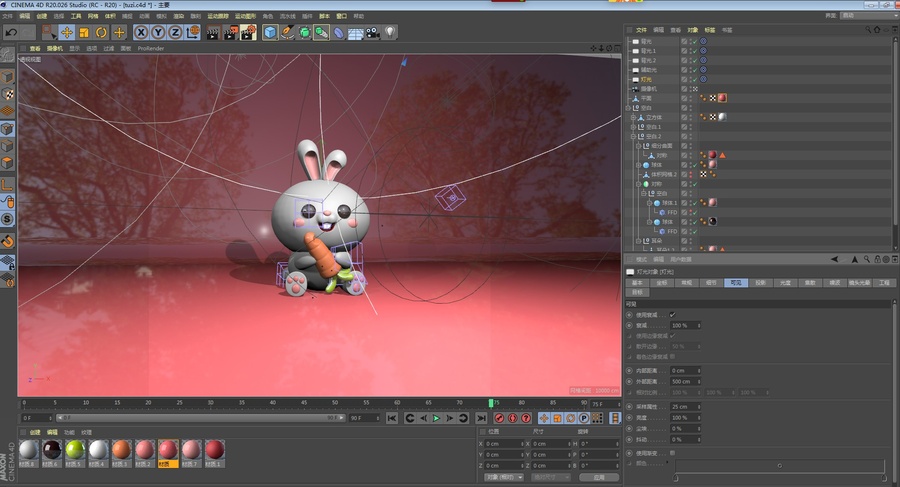Open the 摄像机 menu in viewport
The width and height of the screenshot is (900, 487).
click(x=55, y=49)
